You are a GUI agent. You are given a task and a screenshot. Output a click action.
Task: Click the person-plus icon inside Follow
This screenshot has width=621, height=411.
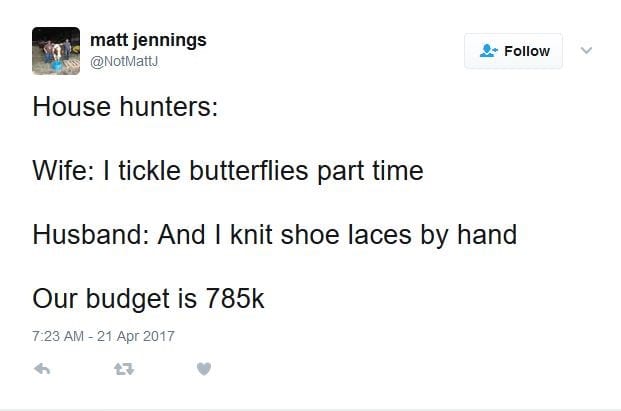tap(489, 51)
